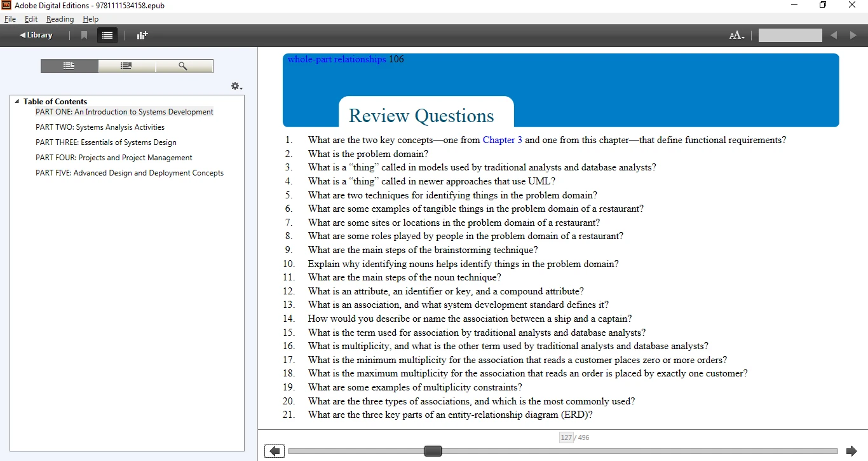Switch to the Bookmarks panel tab

pos(126,66)
